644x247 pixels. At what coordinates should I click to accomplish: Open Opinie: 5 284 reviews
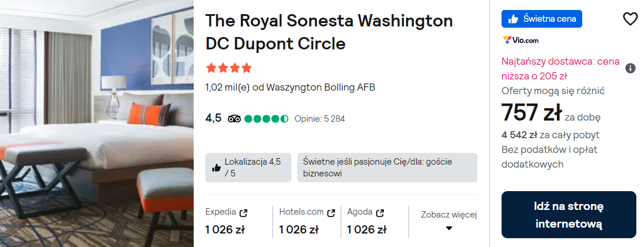(x=320, y=119)
